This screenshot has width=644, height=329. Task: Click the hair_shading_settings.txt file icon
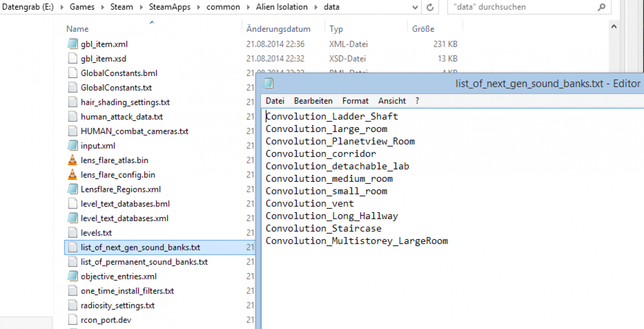pos(72,102)
